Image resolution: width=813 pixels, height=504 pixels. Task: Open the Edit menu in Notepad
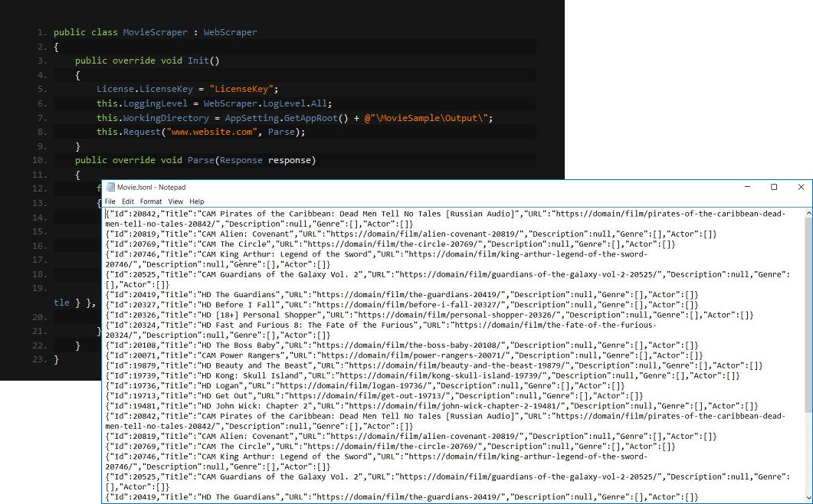(x=127, y=201)
